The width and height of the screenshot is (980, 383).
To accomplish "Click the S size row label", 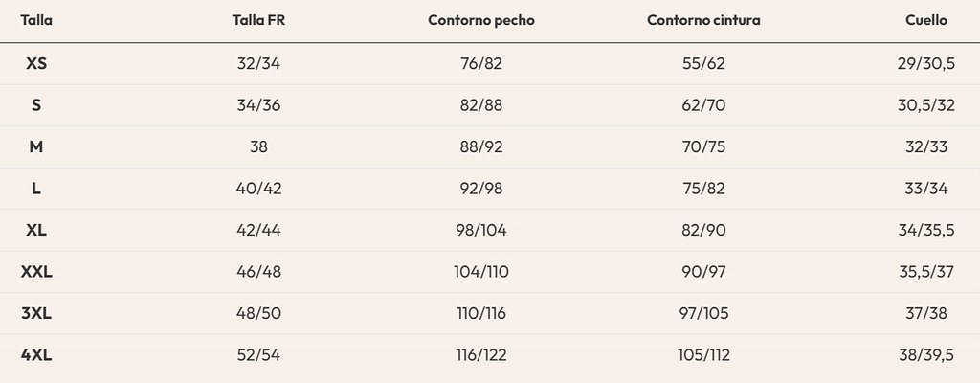I will (36, 105).
